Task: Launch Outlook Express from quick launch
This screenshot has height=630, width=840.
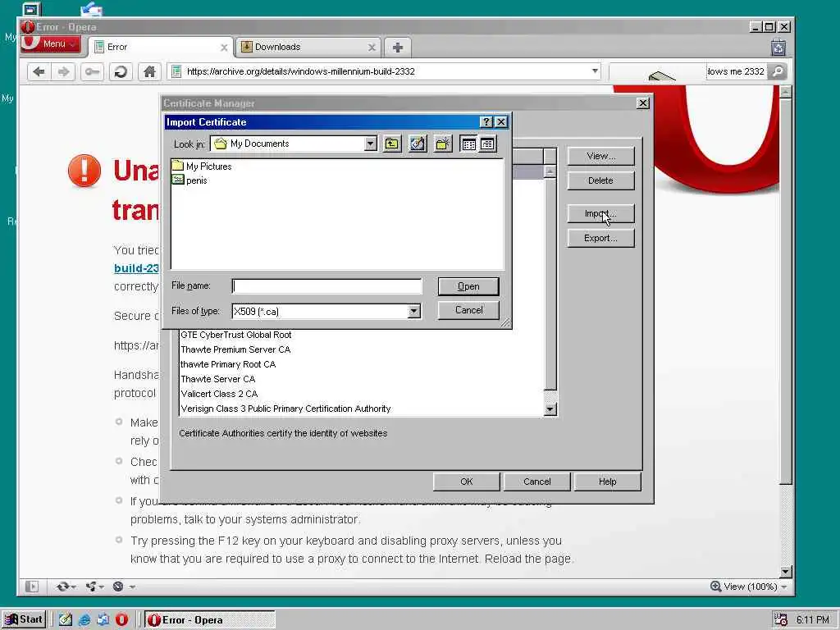Action: [103, 619]
